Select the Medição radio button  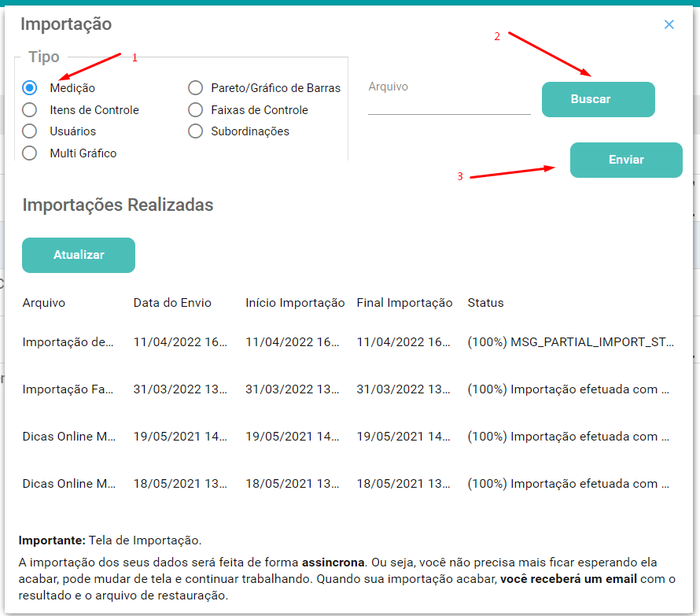[29, 88]
